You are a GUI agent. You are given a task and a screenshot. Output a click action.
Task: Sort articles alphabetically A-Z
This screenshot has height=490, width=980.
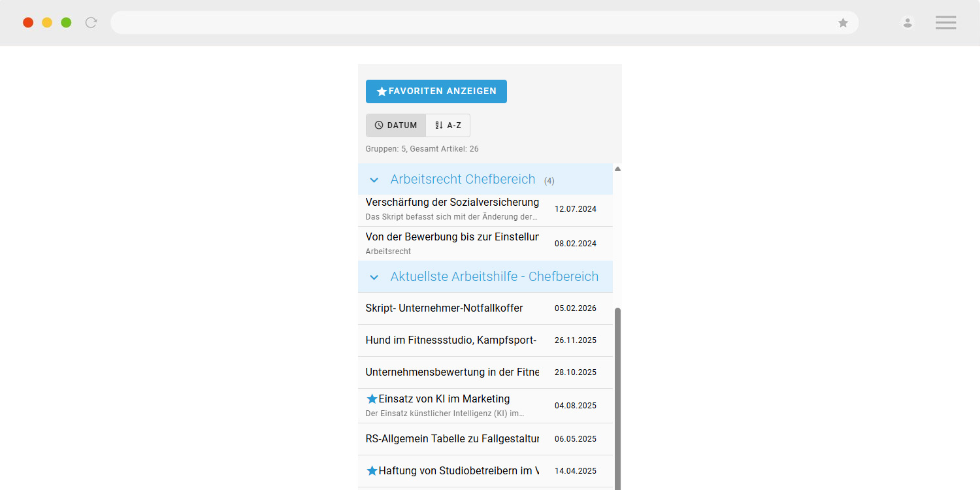coord(448,125)
